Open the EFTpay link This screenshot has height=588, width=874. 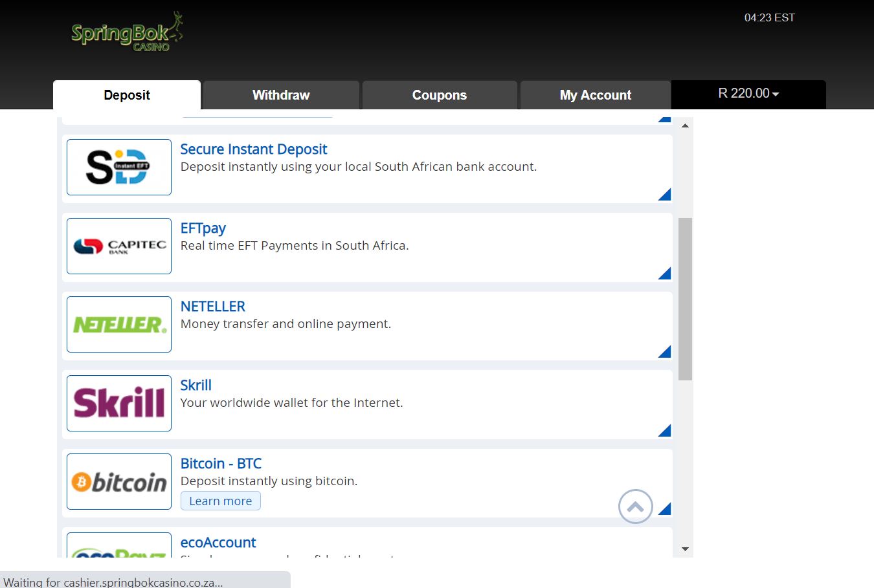click(x=203, y=228)
